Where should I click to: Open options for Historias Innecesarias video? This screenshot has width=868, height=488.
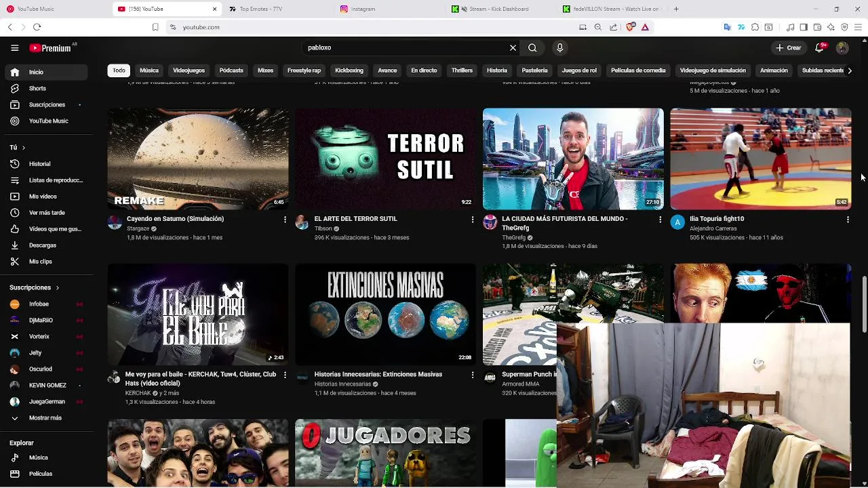point(473,375)
